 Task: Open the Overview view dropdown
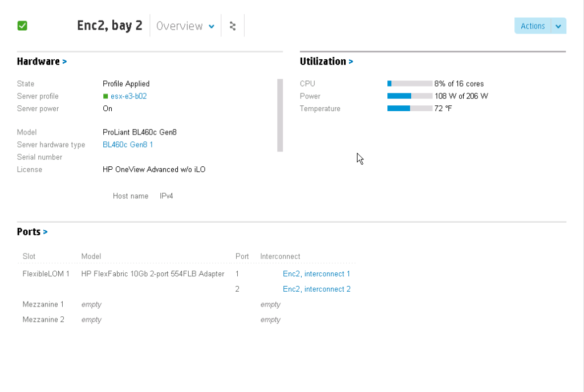(185, 26)
